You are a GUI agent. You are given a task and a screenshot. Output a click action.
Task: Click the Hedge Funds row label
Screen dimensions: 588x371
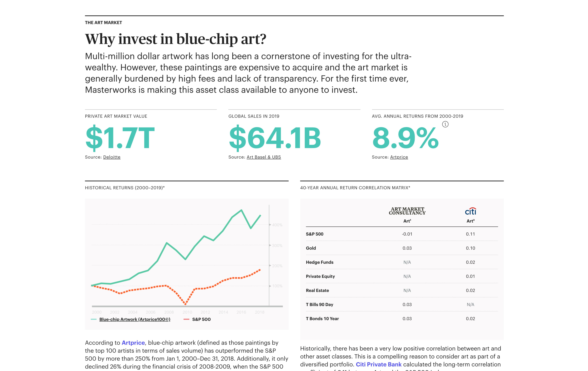pos(319,262)
